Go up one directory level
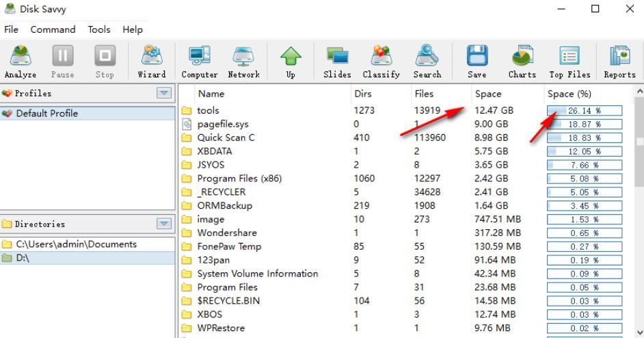644x338 pixels. click(x=291, y=61)
